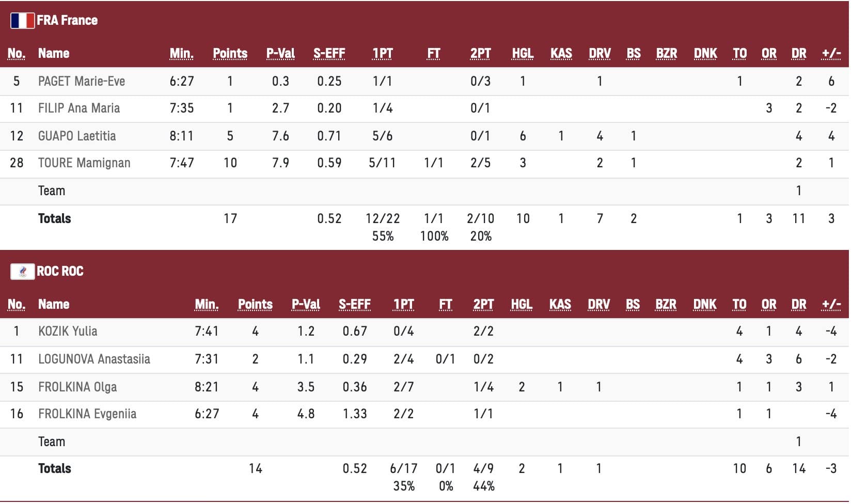Click the DNK header in France table

click(705, 53)
